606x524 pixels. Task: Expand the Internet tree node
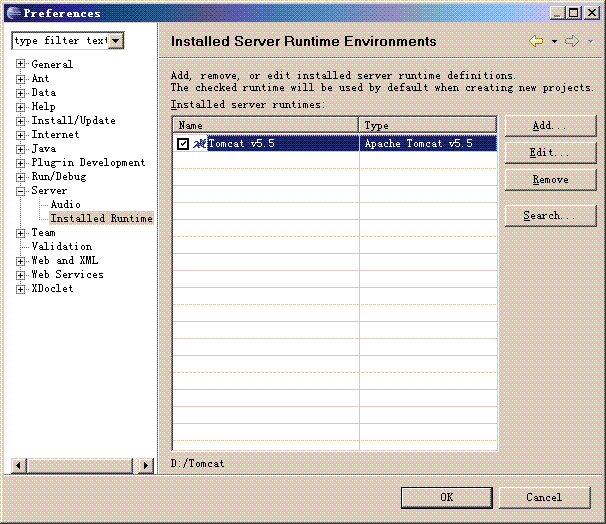coord(20,135)
